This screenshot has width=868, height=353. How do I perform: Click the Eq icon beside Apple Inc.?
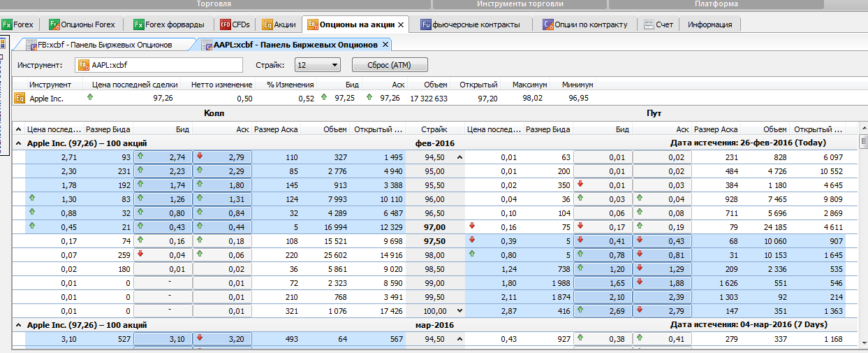(x=20, y=99)
